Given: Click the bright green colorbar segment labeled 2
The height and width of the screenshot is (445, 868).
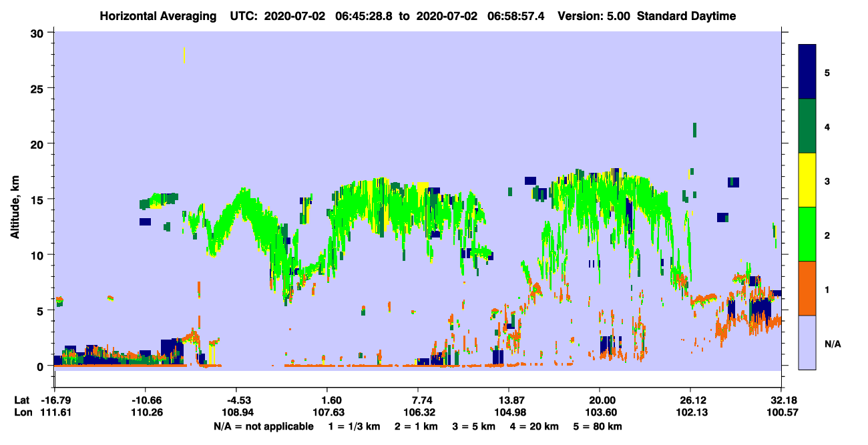Looking at the screenshot, I should pos(807,234).
